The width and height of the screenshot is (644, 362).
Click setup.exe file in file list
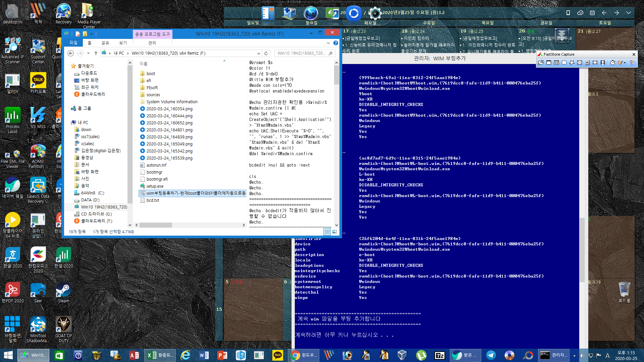(155, 186)
